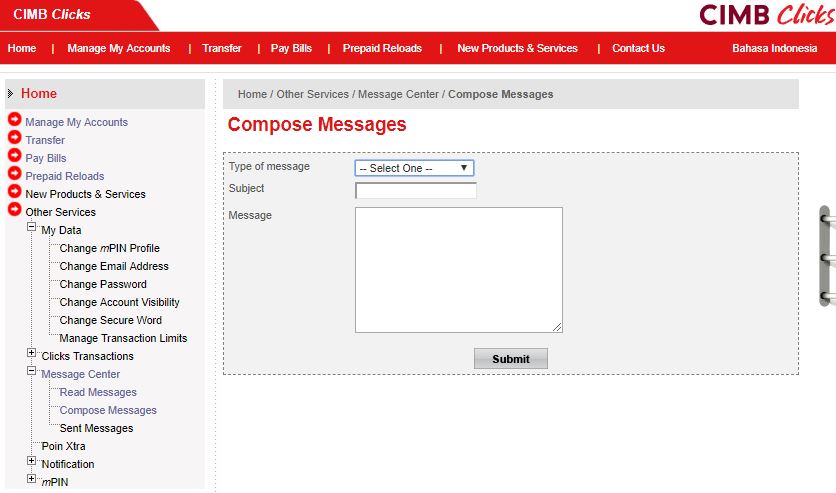This screenshot has height=493, width=836.
Task: Open Manage My Accounts in the sidebar
Action: (77, 122)
